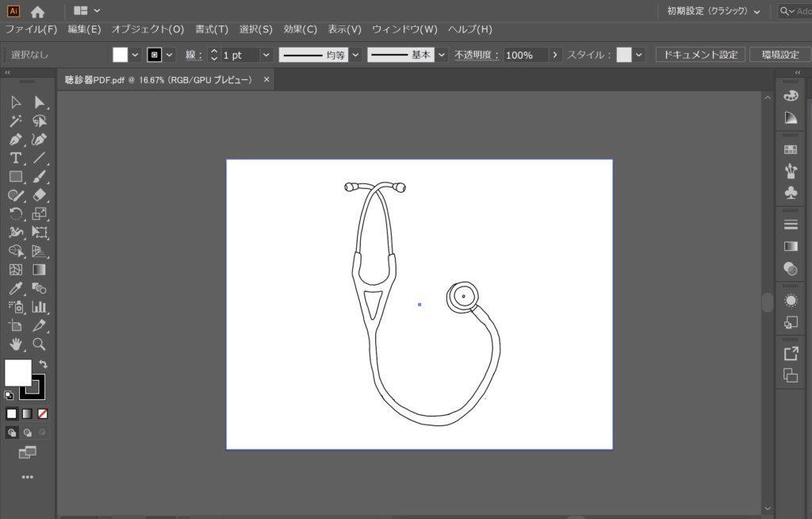
Task: Open the オブジェクト(O) menu
Action: [147, 29]
